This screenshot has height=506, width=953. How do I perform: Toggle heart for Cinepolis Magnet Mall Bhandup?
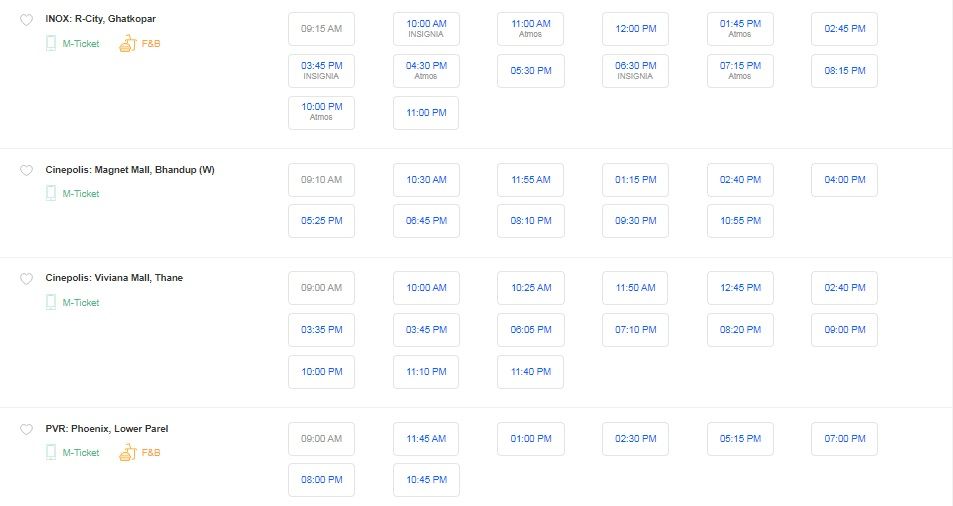(26, 171)
